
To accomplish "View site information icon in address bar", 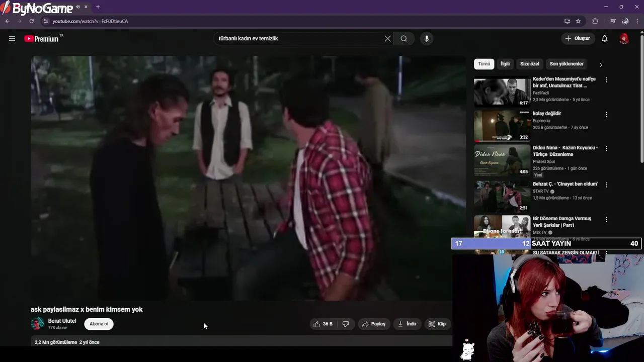I will [46, 21].
